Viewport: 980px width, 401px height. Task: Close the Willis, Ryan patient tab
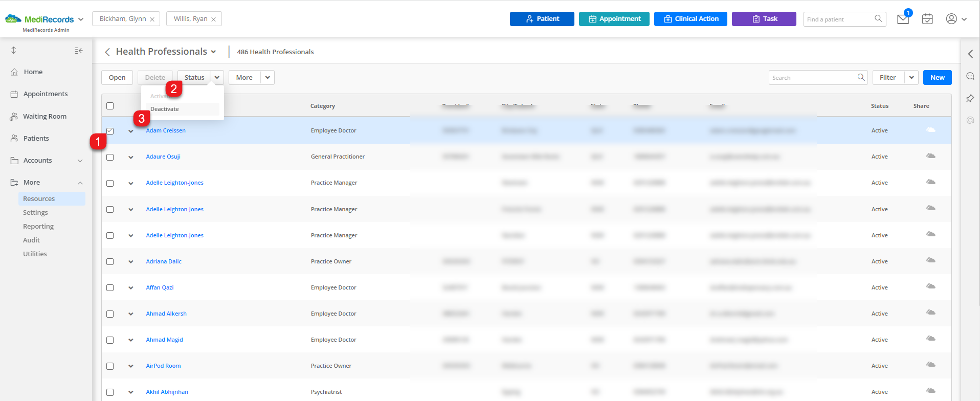click(213, 19)
